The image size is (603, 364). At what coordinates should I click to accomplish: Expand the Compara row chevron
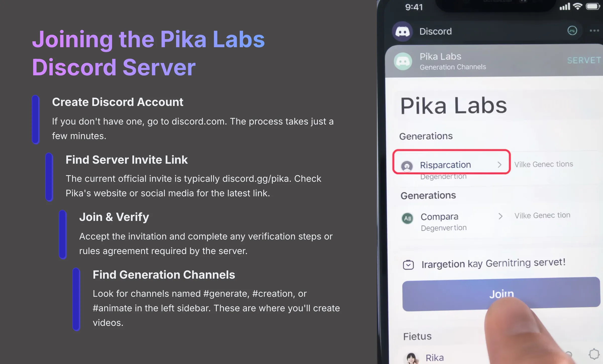point(500,216)
